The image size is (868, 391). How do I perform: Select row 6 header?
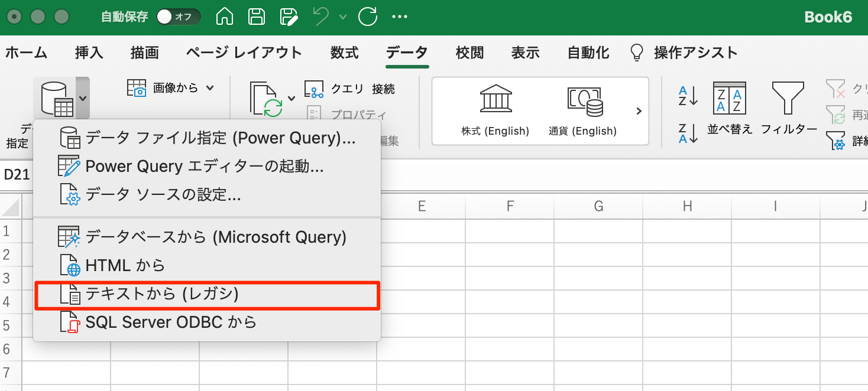point(11,349)
